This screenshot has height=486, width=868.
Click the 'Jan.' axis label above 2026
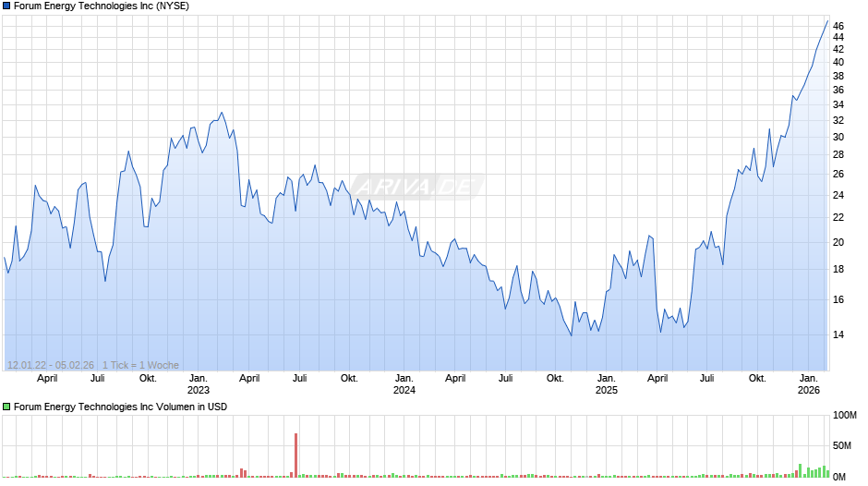[808, 379]
